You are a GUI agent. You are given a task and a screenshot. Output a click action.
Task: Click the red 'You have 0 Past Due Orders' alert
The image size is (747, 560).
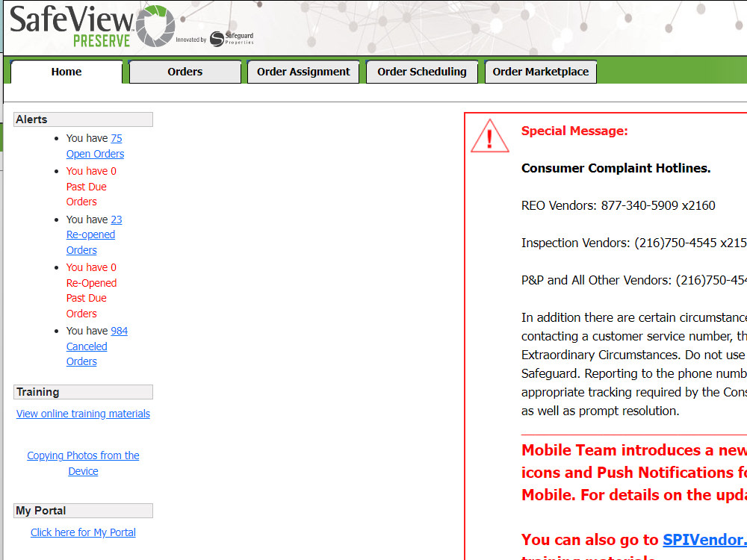91,186
